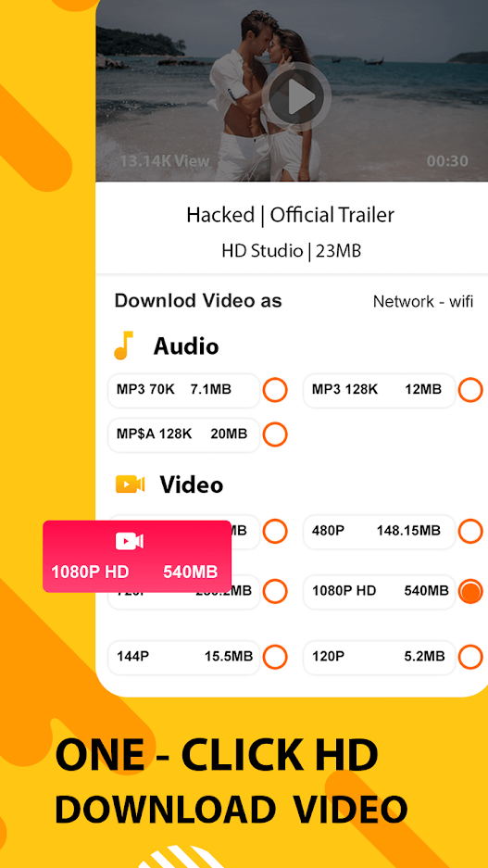Select the 120P 5.2MB radio button
This screenshot has width=488, height=868.
pos(470,657)
